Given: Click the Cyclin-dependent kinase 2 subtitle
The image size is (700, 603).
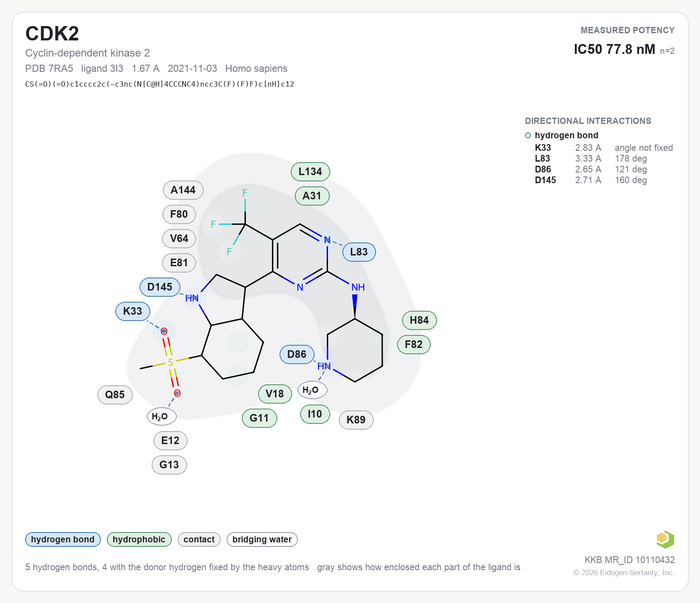Looking at the screenshot, I should (x=87, y=53).
